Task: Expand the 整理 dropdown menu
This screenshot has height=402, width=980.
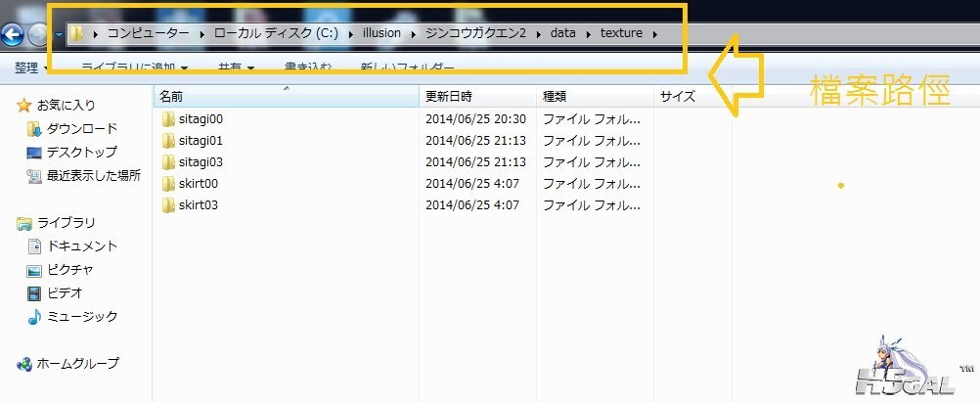Action: pos(32,68)
